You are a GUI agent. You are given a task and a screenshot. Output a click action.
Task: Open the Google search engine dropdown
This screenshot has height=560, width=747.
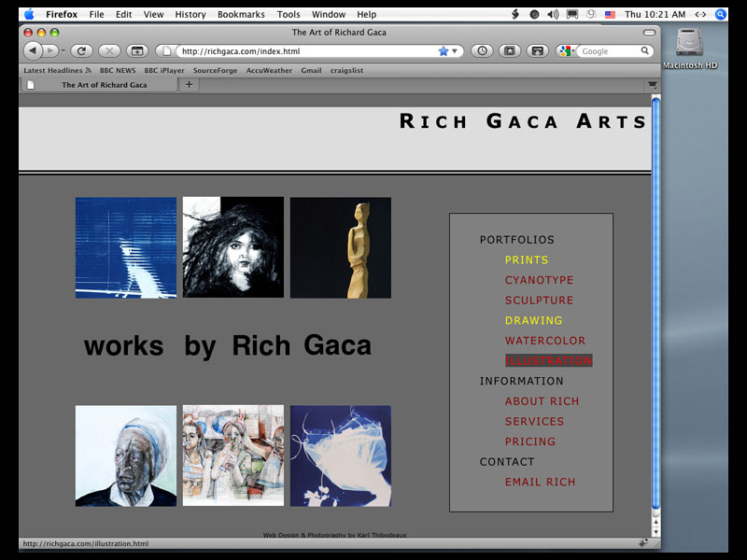567,51
